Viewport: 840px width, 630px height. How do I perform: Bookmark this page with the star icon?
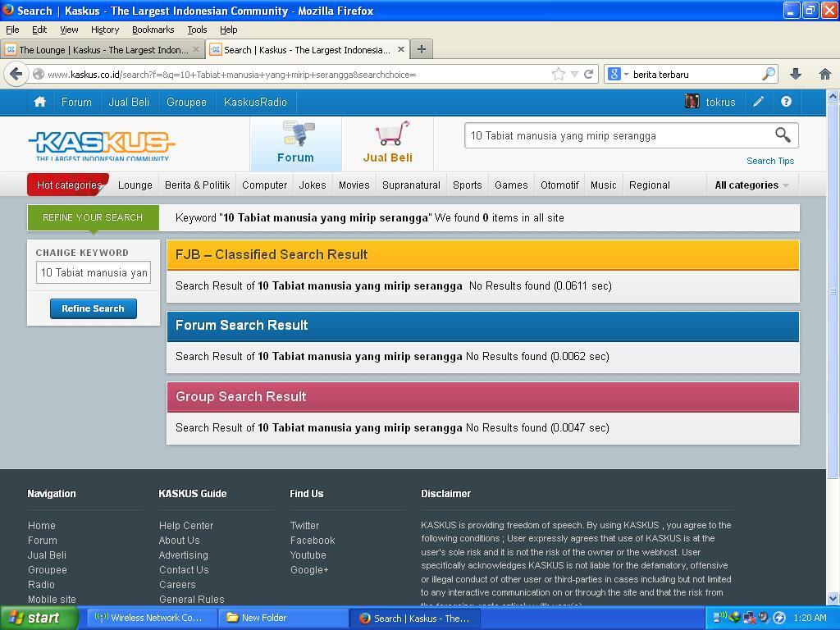click(x=558, y=74)
